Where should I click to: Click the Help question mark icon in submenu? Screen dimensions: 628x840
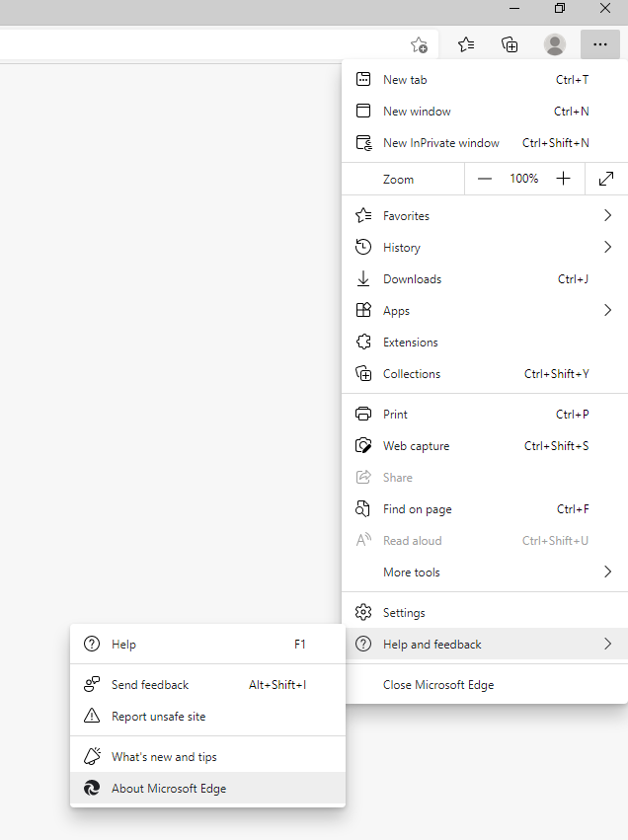[x=92, y=644]
